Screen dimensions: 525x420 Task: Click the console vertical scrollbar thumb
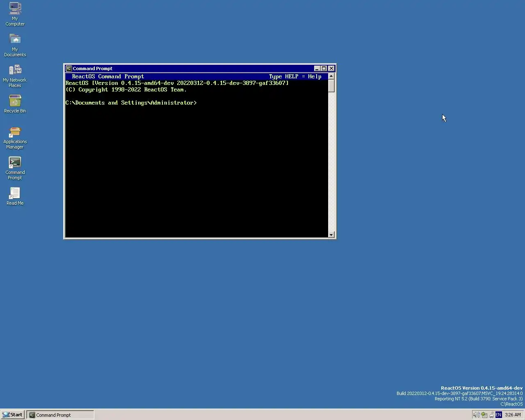(331, 86)
